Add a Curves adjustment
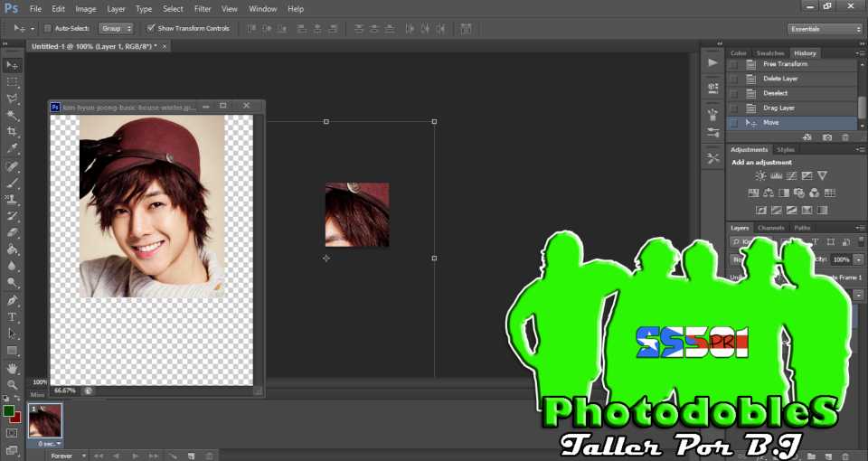Screen dimensions: 868x461 792,176
